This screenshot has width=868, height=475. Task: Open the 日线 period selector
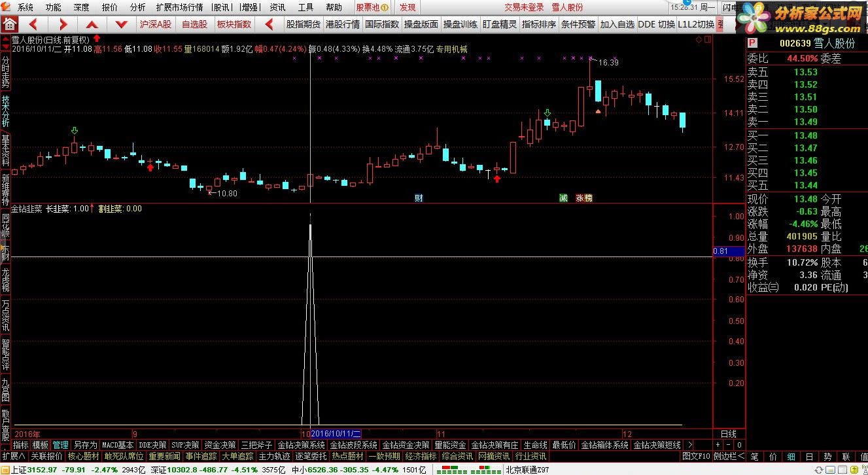coord(728,434)
